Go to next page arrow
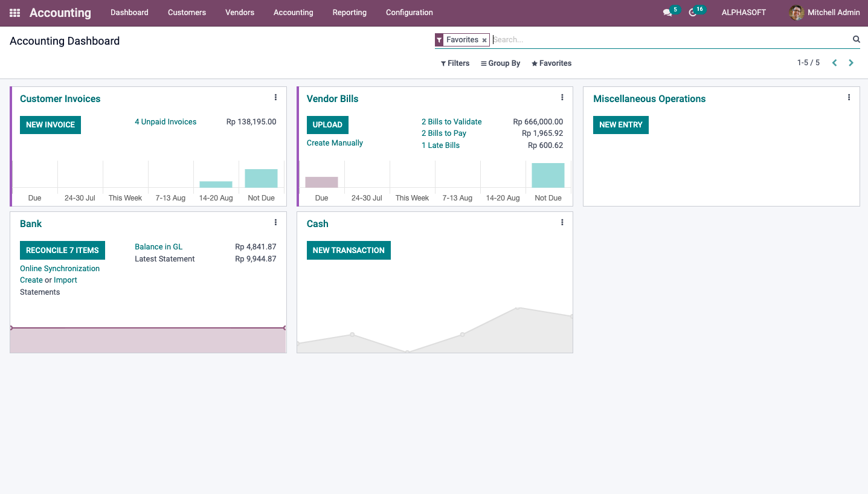This screenshot has height=494, width=868. pyautogui.click(x=851, y=63)
